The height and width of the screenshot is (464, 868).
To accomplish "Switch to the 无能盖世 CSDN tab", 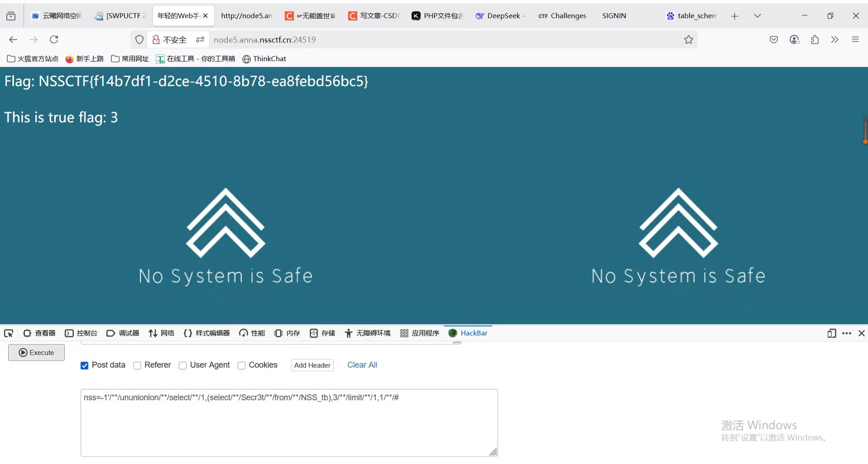I will (311, 16).
